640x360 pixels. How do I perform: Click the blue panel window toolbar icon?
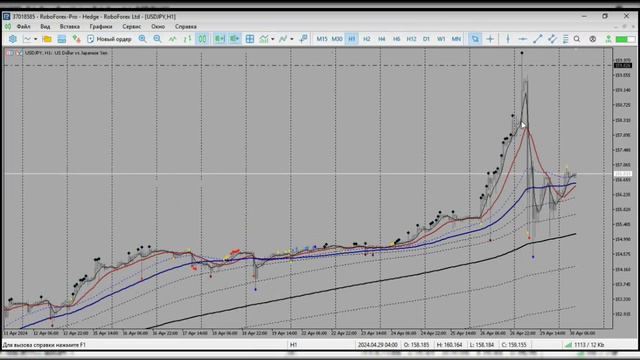click(62, 39)
